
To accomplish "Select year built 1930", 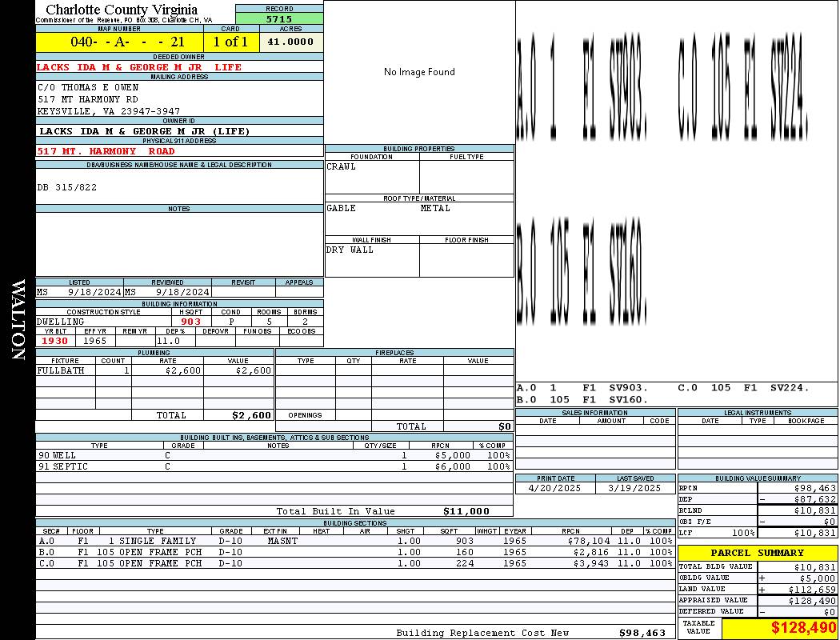I will pyautogui.click(x=54, y=341).
